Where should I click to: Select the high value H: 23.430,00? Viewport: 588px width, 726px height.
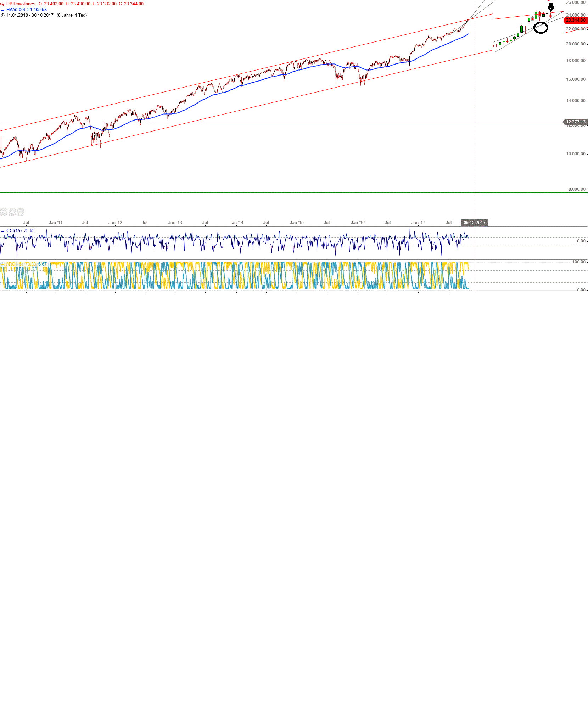click(78, 4)
